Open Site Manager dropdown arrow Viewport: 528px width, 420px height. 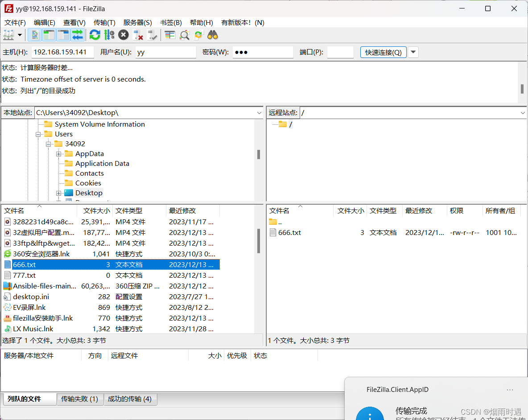[20, 35]
